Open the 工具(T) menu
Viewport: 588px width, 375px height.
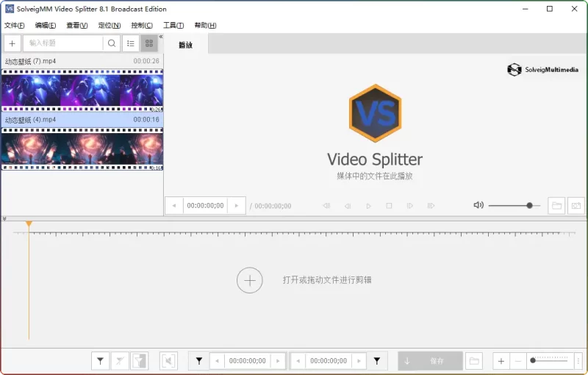173,25
